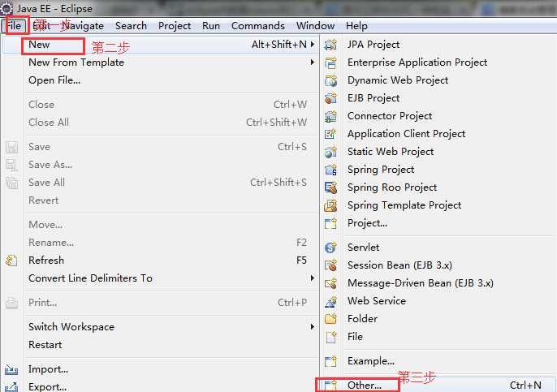Viewport: 557px width, 392px height.
Task: Open the Help menu
Action: 356,26
